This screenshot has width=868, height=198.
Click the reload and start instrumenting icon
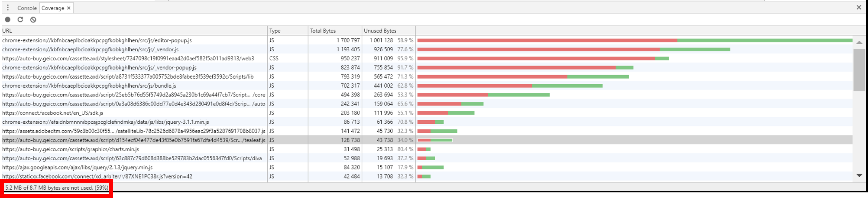pyautogui.click(x=20, y=20)
